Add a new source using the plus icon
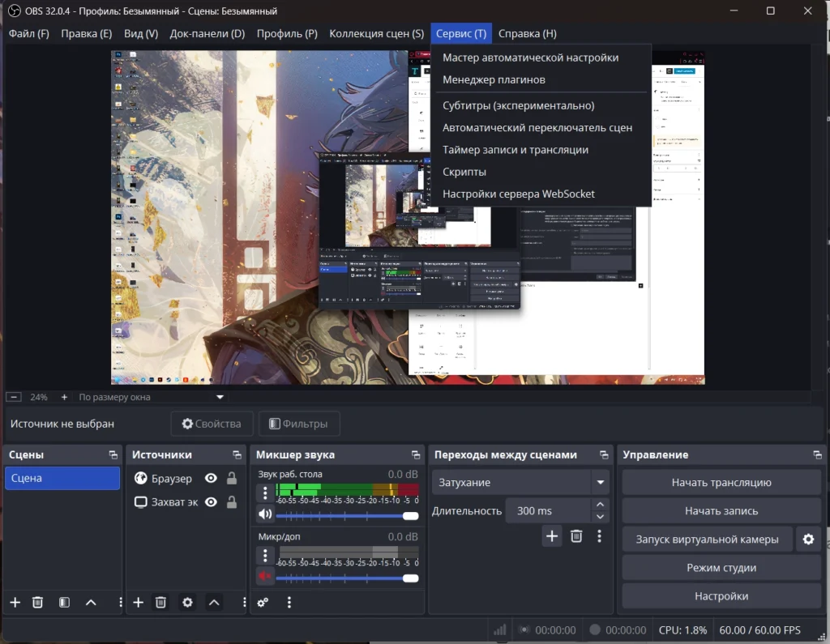Image resolution: width=830 pixels, height=644 pixels. [138, 603]
